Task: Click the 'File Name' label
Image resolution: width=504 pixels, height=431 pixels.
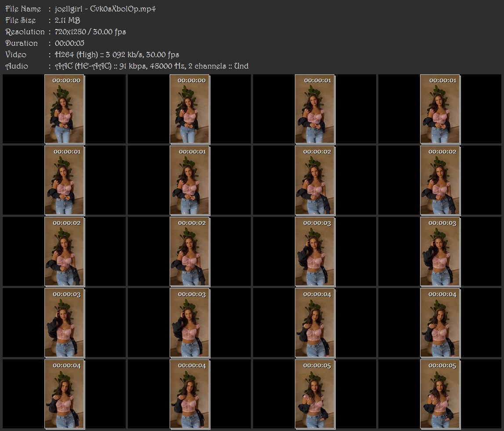Action: click(23, 9)
